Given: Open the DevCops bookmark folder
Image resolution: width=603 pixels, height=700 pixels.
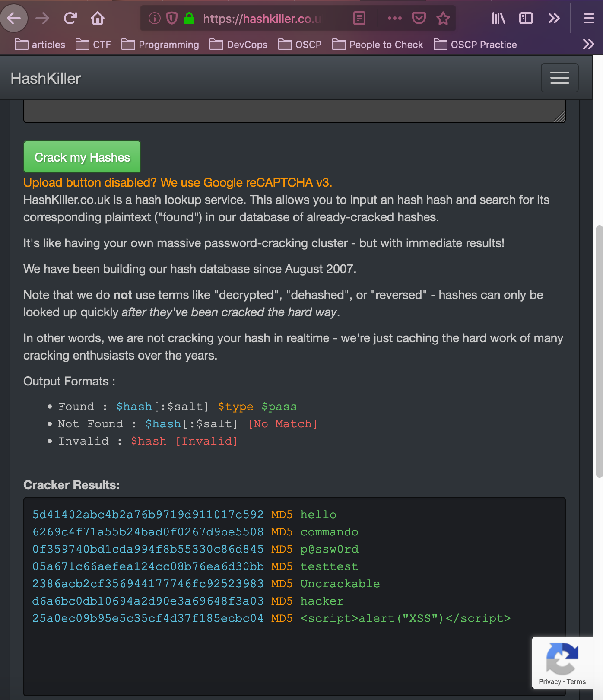Looking at the screenshot, I should (238, 45).
